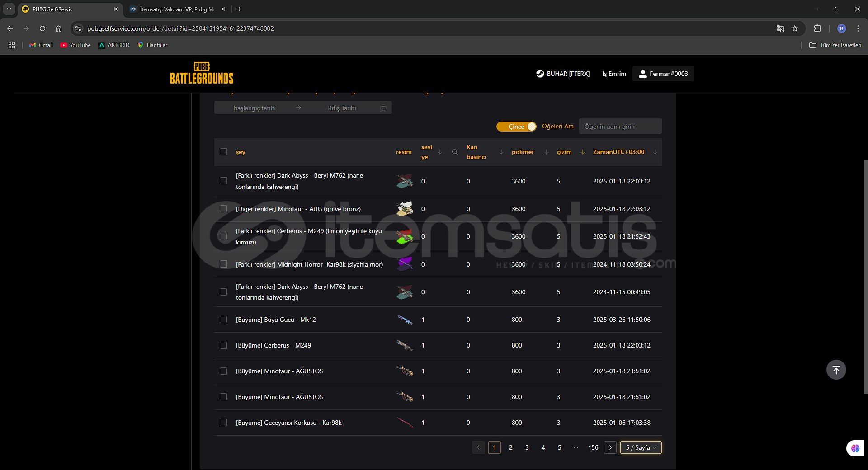868x470 pixels.
Task: Reload the page with refresh icon
Action: 42,28
